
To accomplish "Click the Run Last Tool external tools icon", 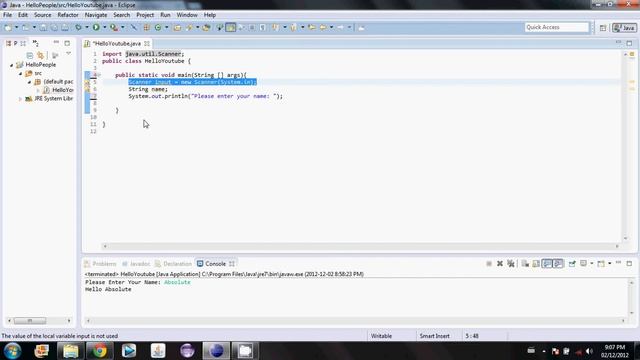I will tap(114, 27).
